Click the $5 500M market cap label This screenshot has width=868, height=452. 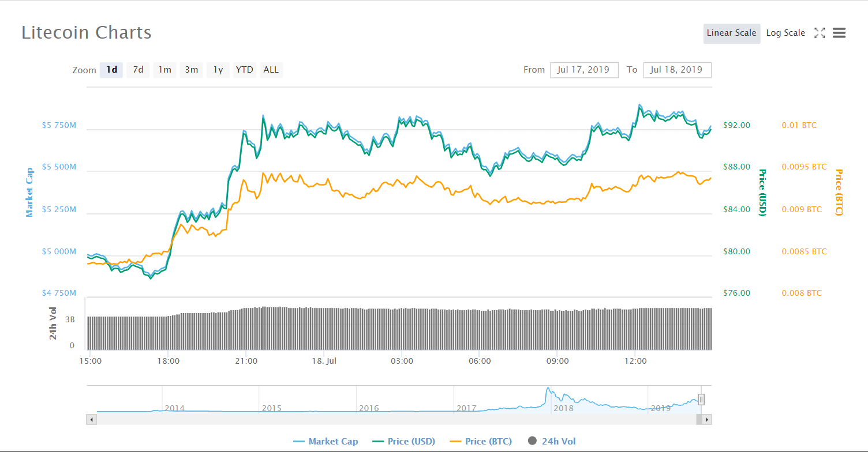point(59,167)
